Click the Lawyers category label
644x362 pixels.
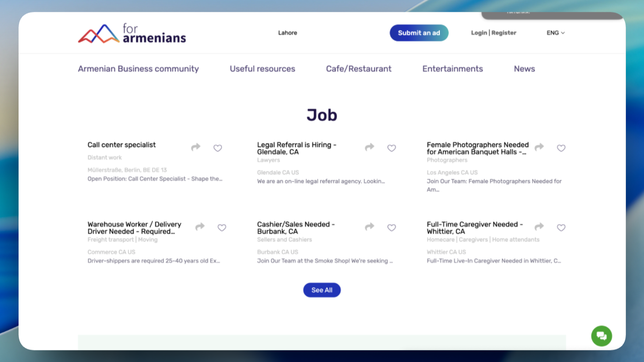tap(269, 160)
